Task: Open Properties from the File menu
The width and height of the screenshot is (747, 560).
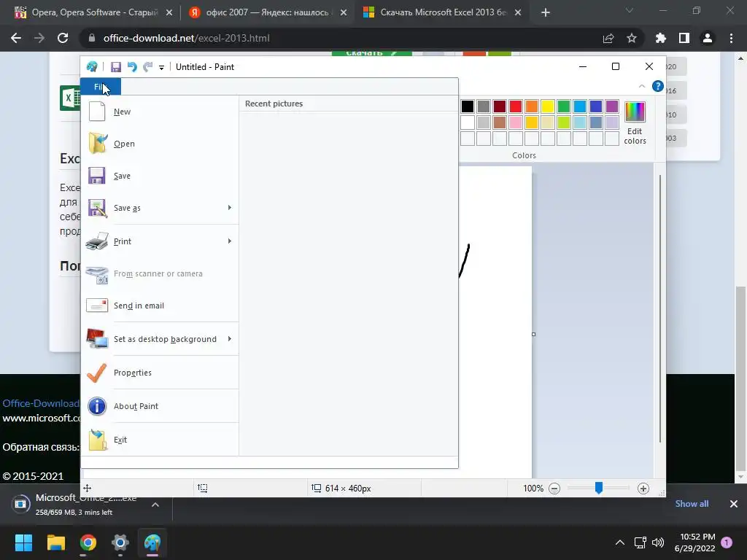Action: point(160,373)
